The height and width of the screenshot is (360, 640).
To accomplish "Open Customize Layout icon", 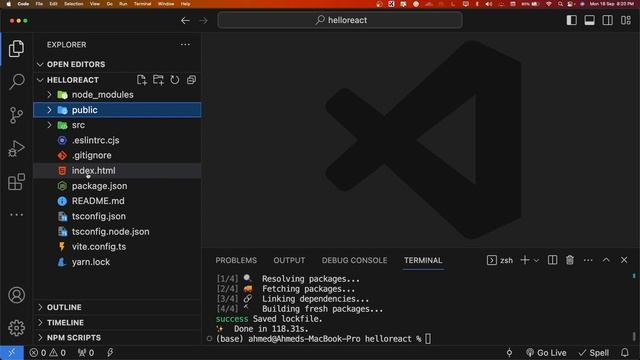I will tap(626, 20).
